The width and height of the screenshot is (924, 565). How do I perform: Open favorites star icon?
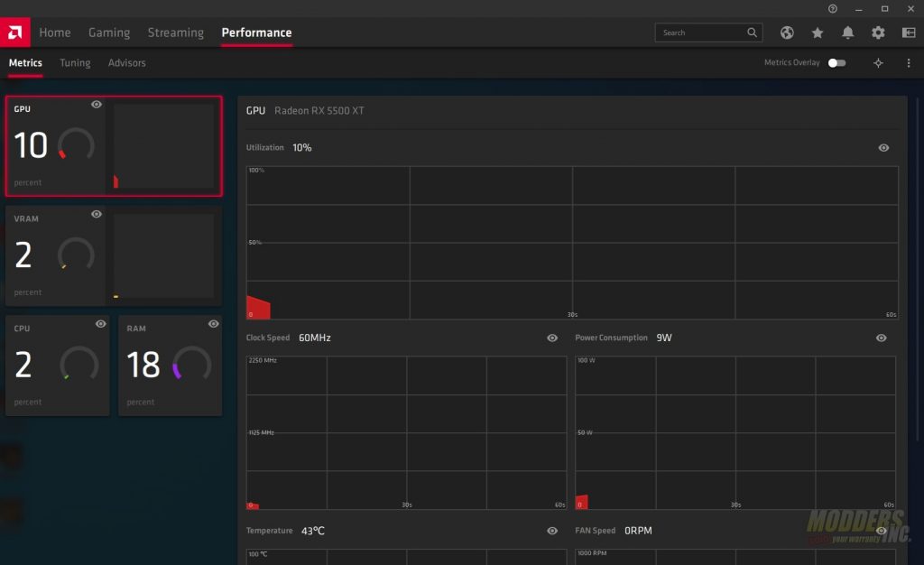(x=818, y=32)
